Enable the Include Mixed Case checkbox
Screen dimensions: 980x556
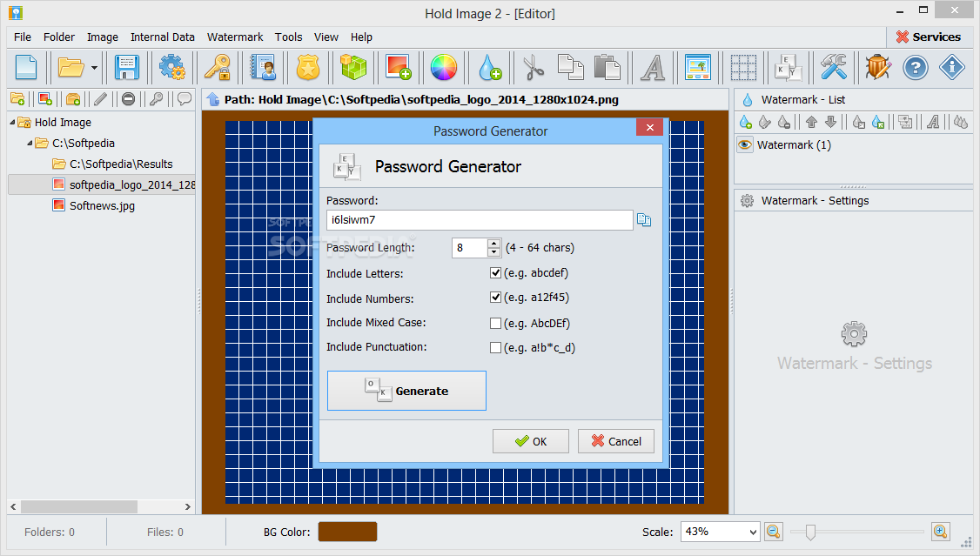pos(495,323)
